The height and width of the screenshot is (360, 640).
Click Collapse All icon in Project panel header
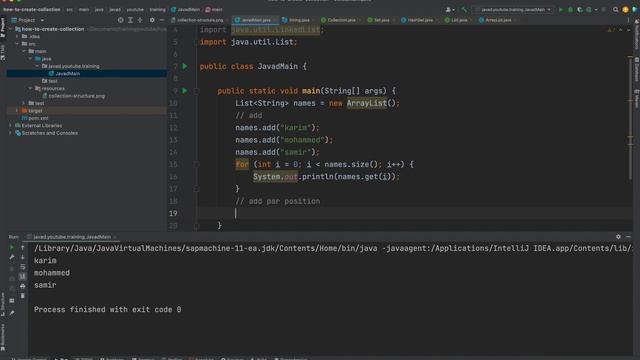tap(140, 20)
